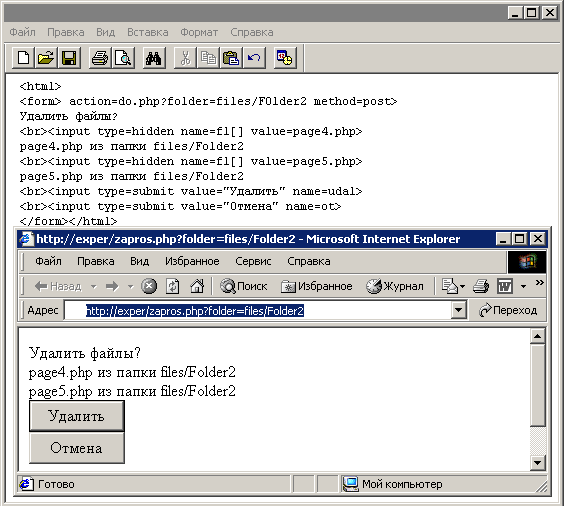
Task: Open the Избранное menu in Internet Explorer
Action: (x=192, y=261)
